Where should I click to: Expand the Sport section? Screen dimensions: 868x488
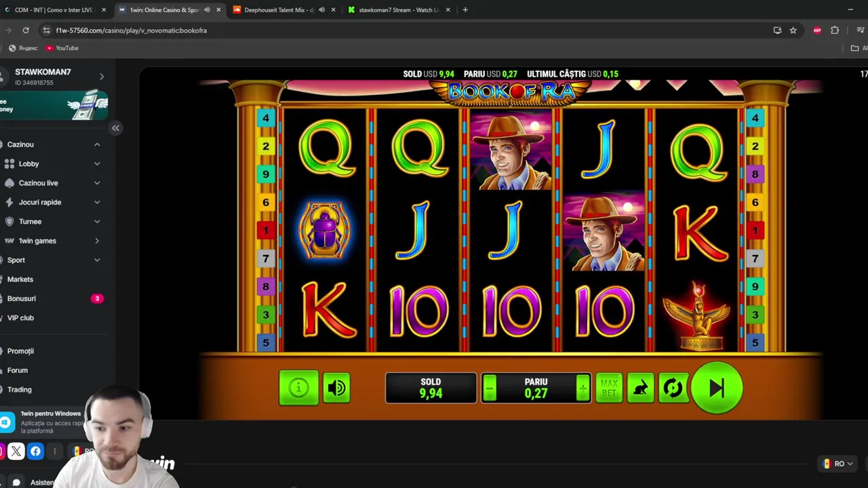[97, 260]
